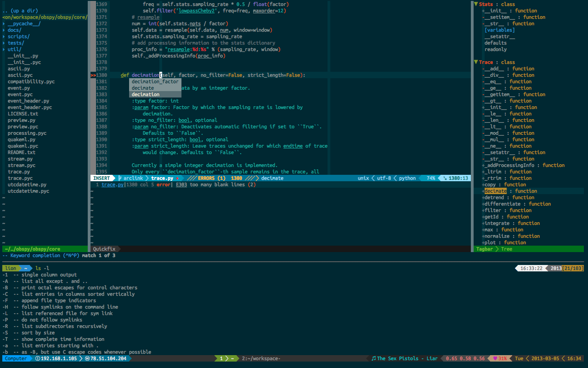Select tmux window 1 tab
The width and height of the screenshot is (588, 368).
(x=227, y=358)
